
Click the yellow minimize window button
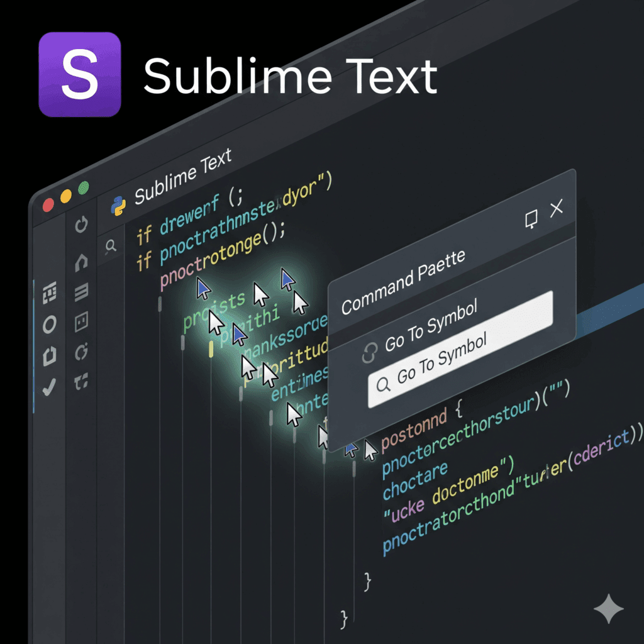click(65, 197)
